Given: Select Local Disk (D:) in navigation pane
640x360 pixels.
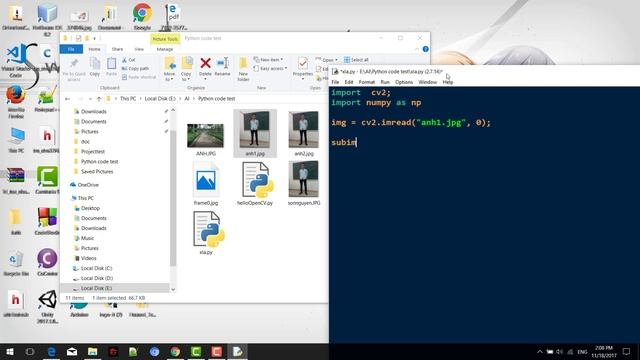Looking at the screenshot, I should click(97, 278).
